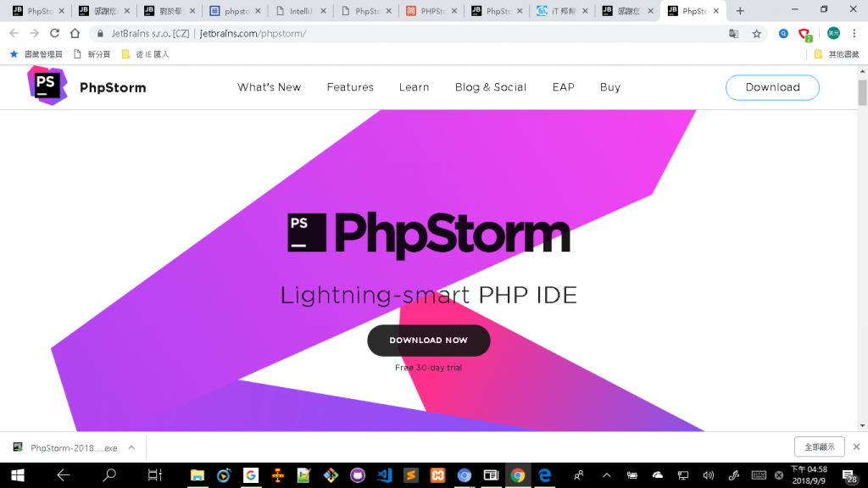Open Chrome's three-dot menu
868x488 pixels.
pyautogui.click(x=854, y=34)
